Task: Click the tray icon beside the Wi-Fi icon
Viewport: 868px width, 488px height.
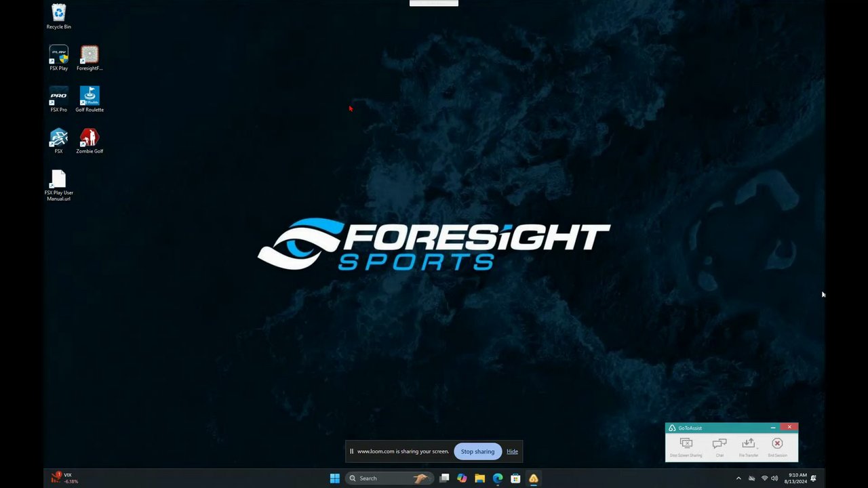Action: tap(751, 479)
